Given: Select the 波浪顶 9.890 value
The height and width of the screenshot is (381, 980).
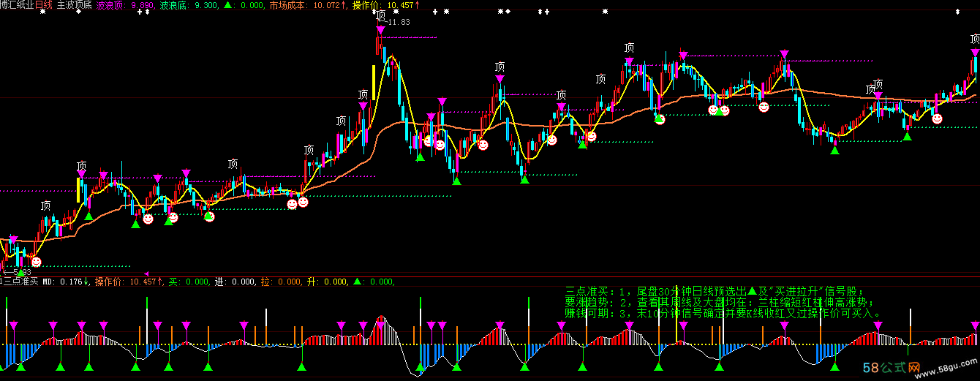Looking at the screenshot, I should tap(126, 5).
